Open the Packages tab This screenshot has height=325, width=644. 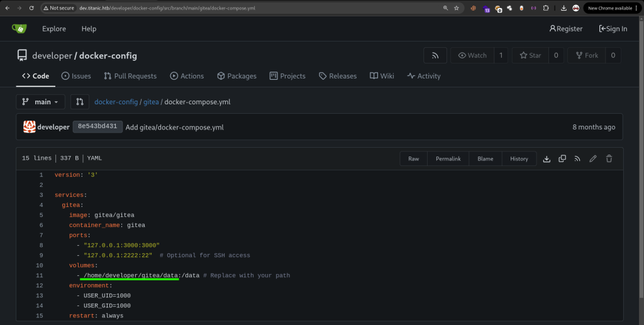[237, 76]
